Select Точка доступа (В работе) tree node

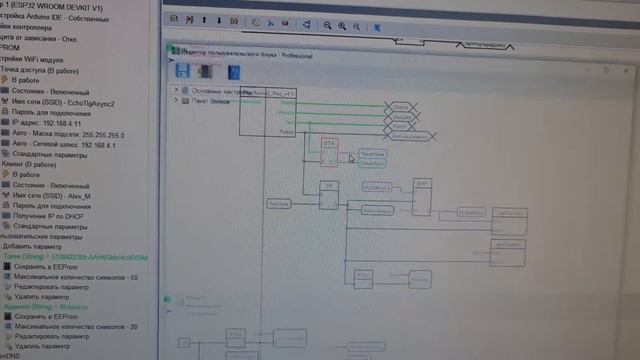click(40, 70)
